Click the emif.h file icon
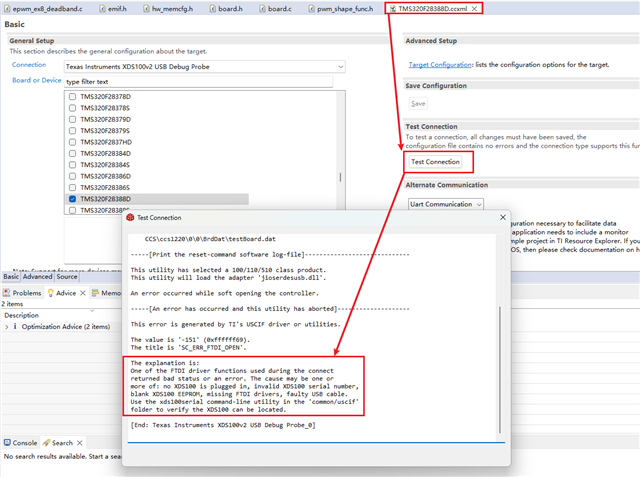 coord(102,9)
